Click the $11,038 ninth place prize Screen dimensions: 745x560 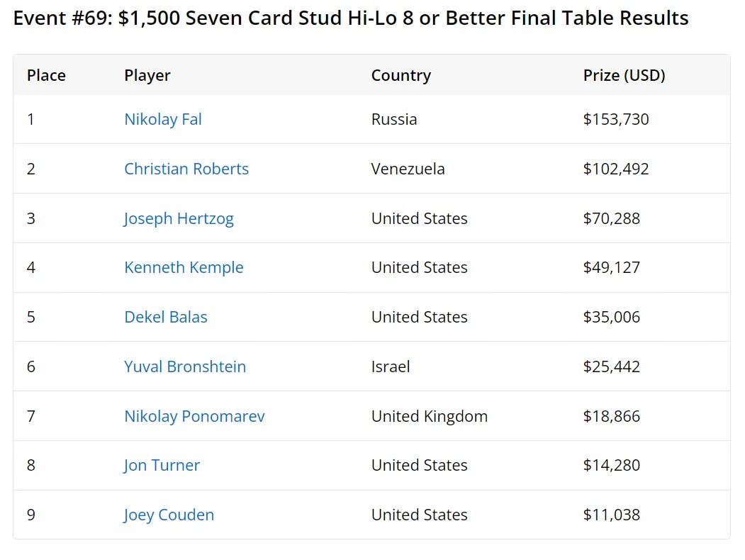612,515
